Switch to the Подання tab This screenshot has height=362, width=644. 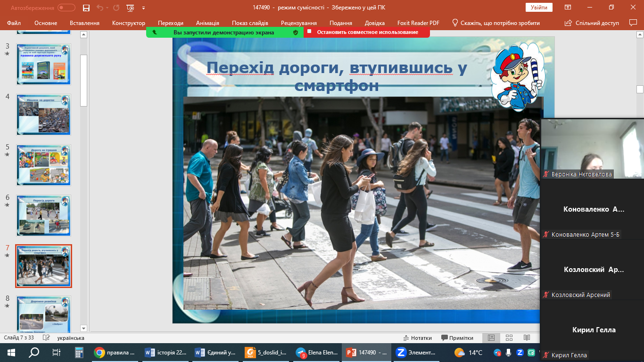[x=341, y=23]
